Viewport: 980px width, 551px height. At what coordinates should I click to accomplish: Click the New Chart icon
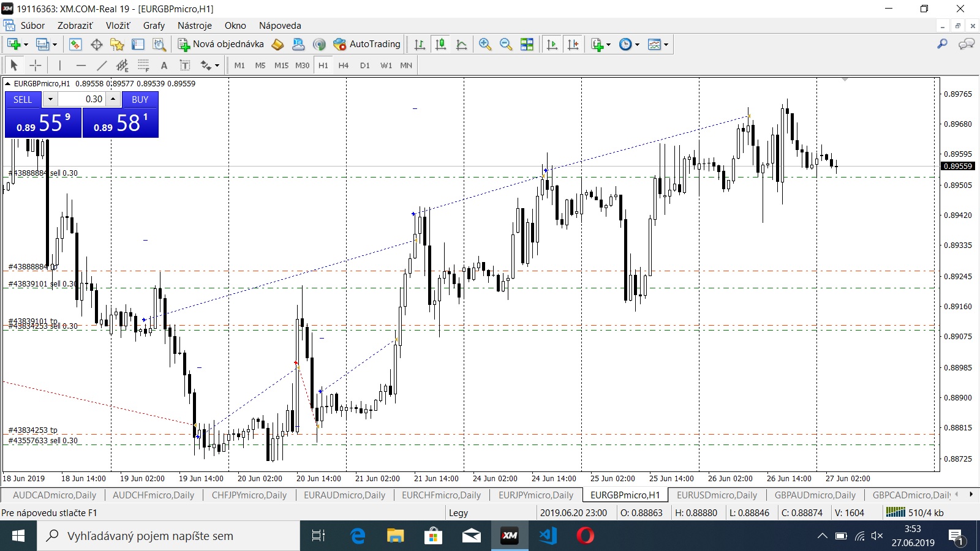point(14,44)
